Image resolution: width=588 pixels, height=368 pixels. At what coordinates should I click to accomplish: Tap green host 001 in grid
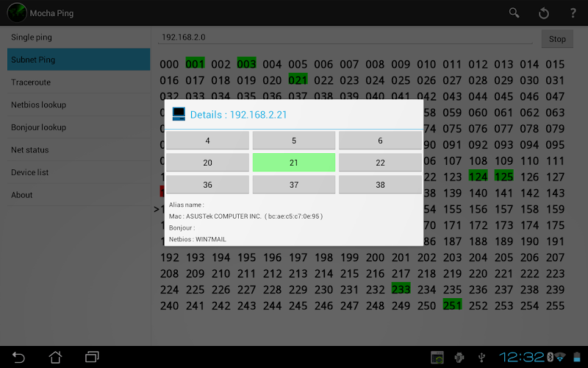pos(195,63)
